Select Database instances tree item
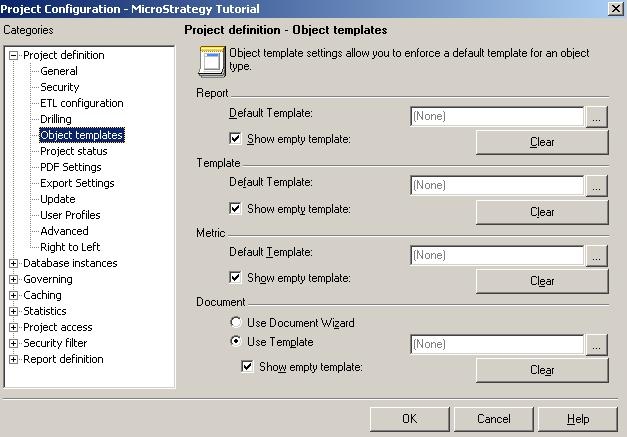Viewport: 627px width, 437px height. 70,263
